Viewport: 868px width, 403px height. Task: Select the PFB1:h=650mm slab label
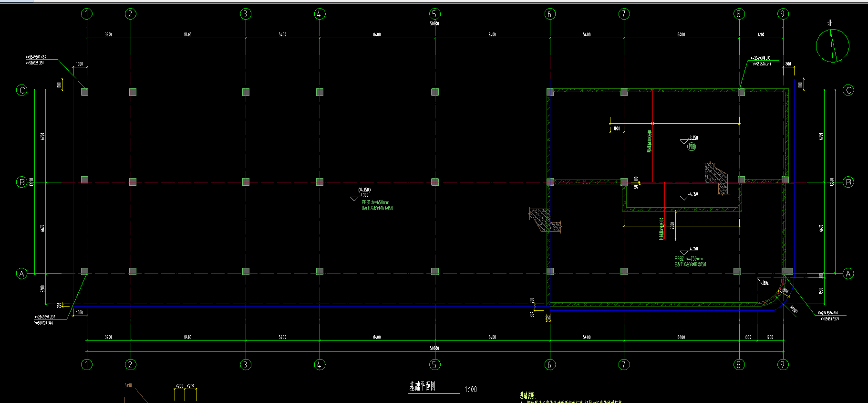coord(375,202)
